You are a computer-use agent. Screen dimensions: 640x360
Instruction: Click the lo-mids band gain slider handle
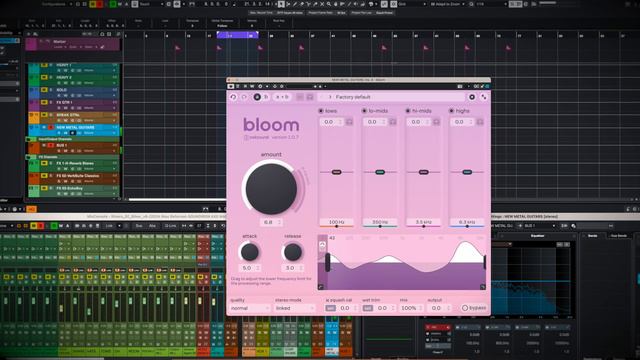point(380,172)
